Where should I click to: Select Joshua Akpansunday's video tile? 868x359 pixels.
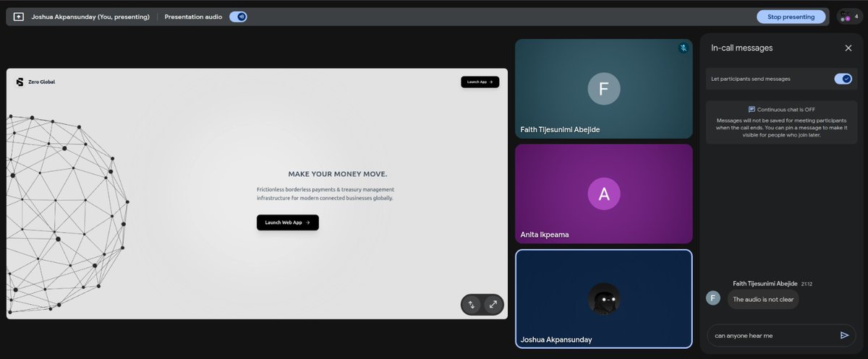point(604,299)
